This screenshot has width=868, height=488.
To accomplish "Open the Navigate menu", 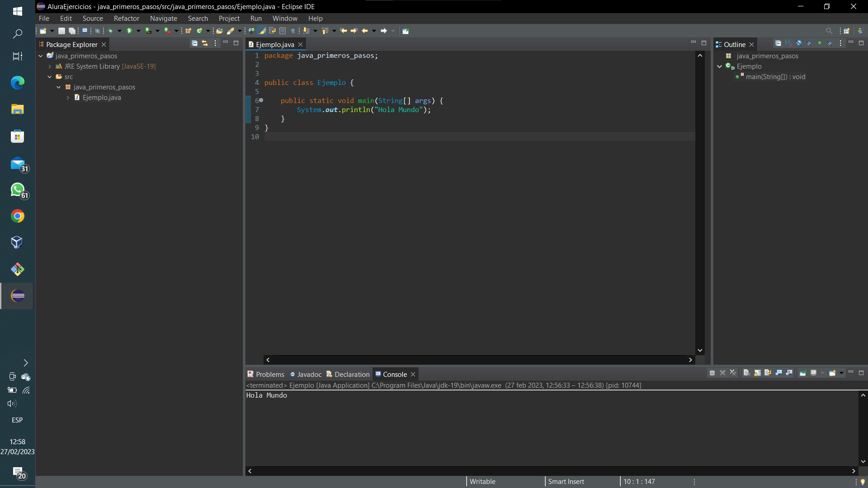I will pos(164,19).
